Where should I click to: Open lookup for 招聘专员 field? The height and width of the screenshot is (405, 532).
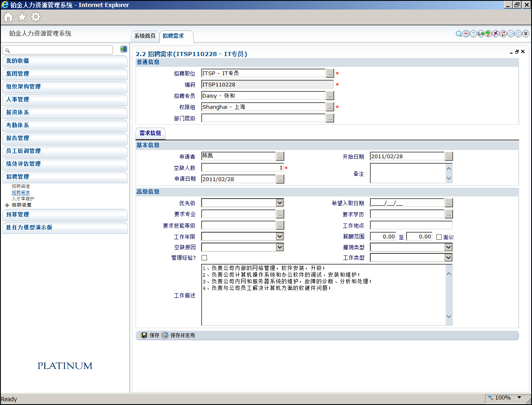pyautogui.click(x=330, y=96)
